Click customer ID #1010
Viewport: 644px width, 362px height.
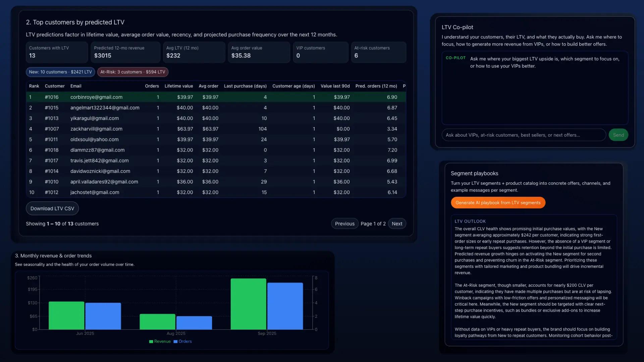(x=52, y=182)
